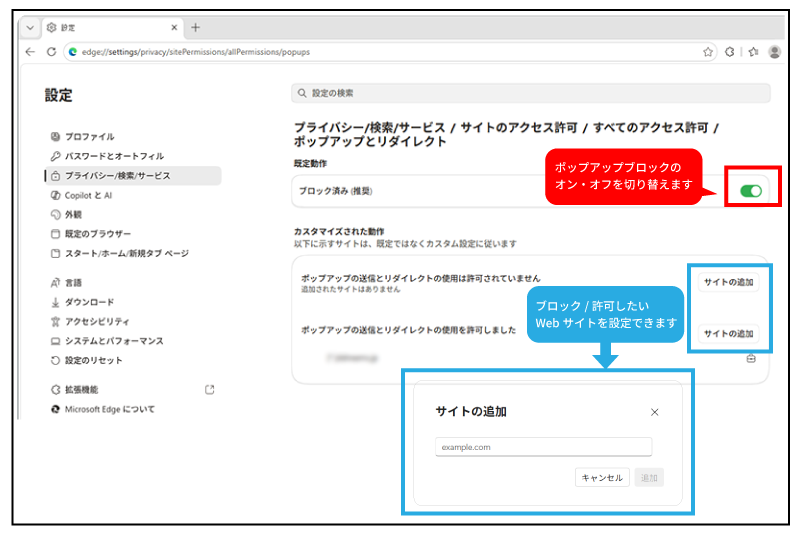Close the 設定 tab
Screen dimensions: 800x534
pyautogui.click(x=174, y=28)
